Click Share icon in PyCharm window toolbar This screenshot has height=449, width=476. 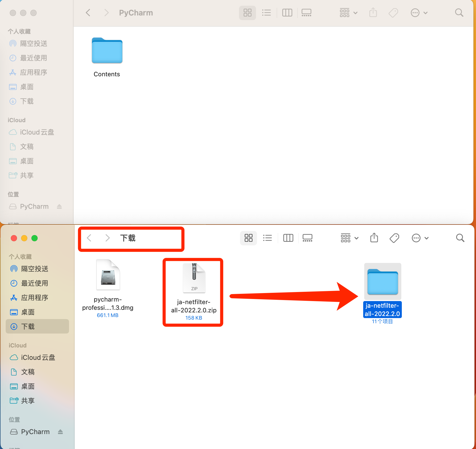pos(373,13)
